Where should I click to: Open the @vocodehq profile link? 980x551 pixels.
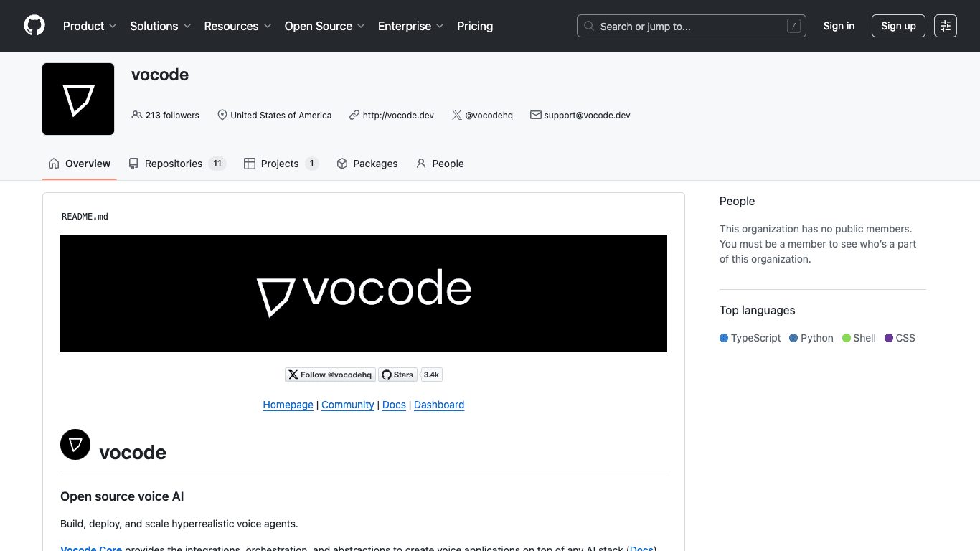point(489,115)
